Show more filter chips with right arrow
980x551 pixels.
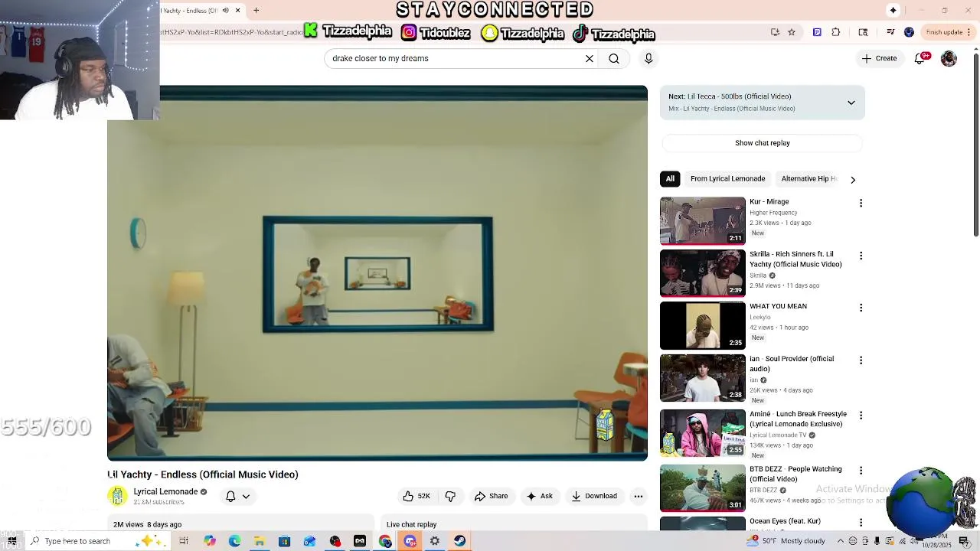(x=853, y=180)
